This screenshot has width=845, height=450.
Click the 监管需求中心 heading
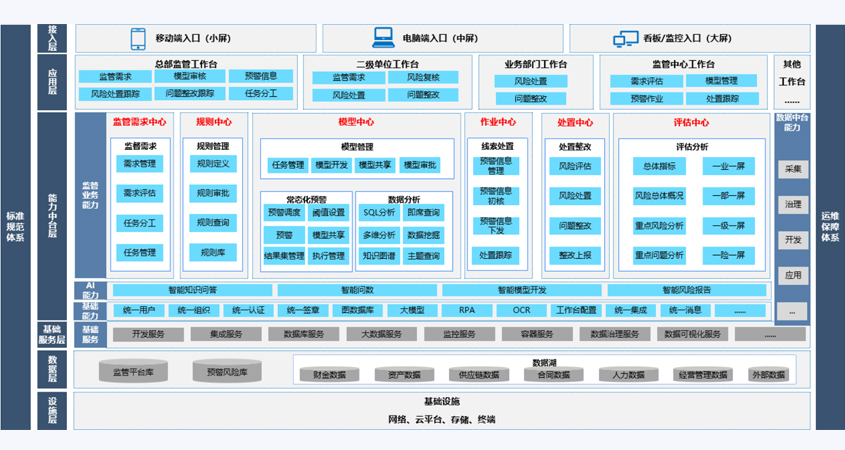coord(140,122)
